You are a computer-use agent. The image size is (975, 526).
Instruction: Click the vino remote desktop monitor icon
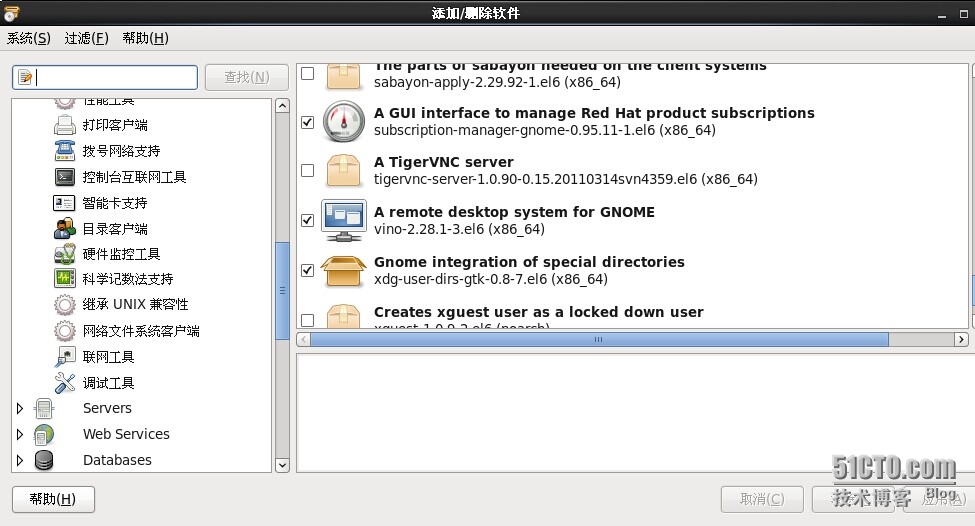(343, 220)
